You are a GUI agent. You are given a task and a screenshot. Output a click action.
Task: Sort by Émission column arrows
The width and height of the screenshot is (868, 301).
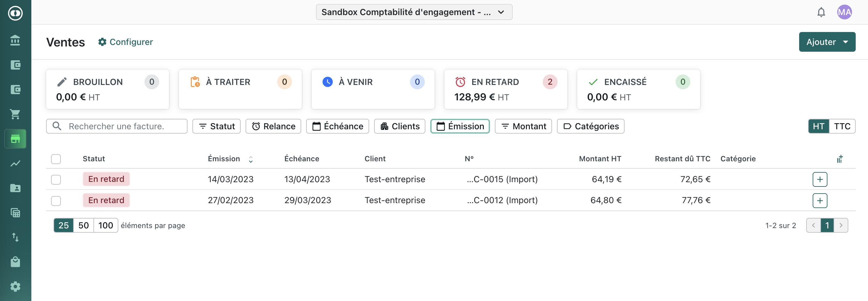pos(251,159)
